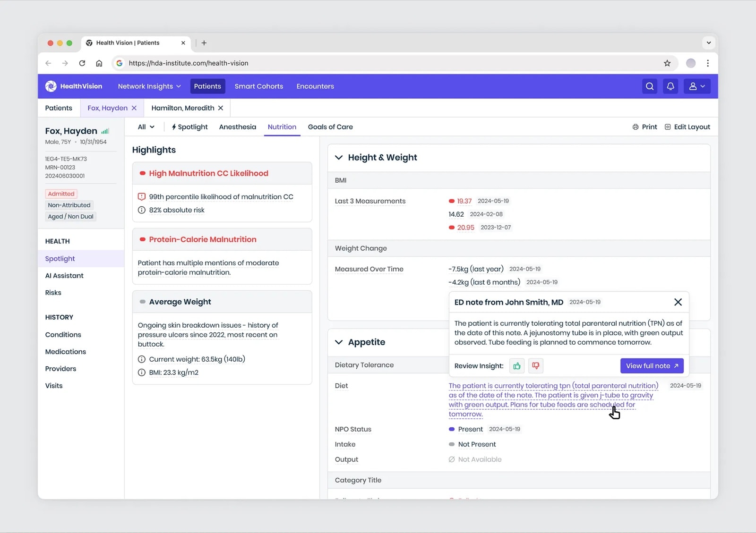This screenshot has height=533, width=756.
Task: Open Risks in the sidebar
Action: tap(53, 293)
